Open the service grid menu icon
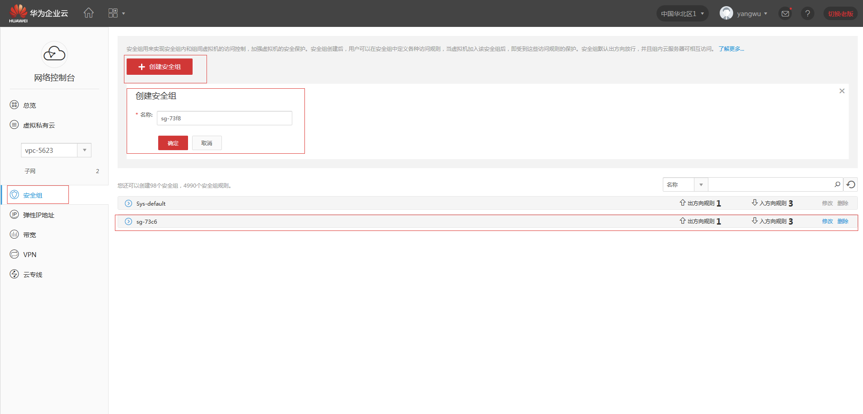863x414 pixels. coord(114,13)
